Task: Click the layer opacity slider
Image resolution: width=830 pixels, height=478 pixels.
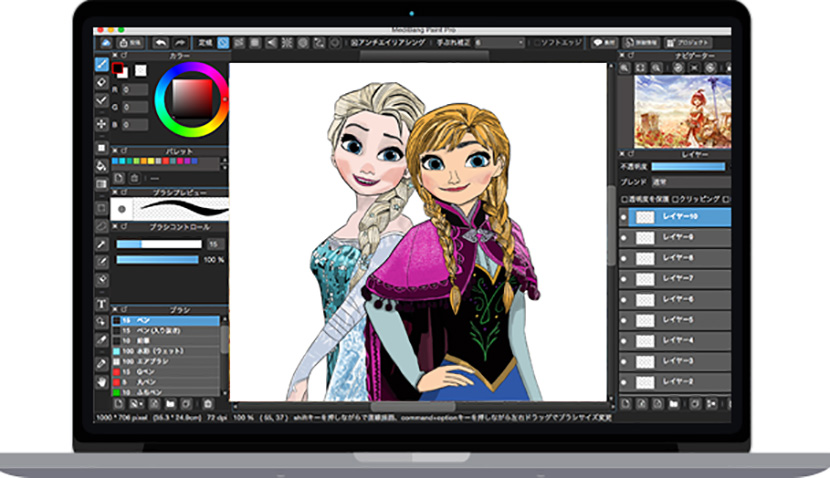Action: (688, 166)
